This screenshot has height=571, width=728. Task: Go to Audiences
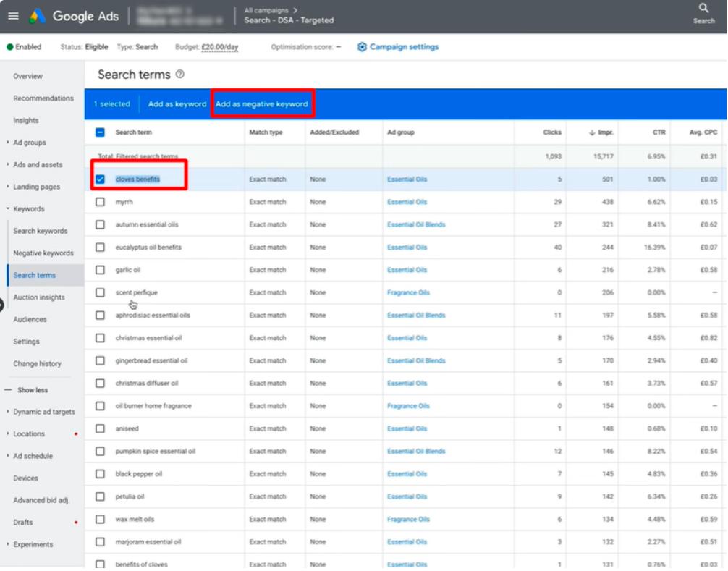(x=30, y=320)
